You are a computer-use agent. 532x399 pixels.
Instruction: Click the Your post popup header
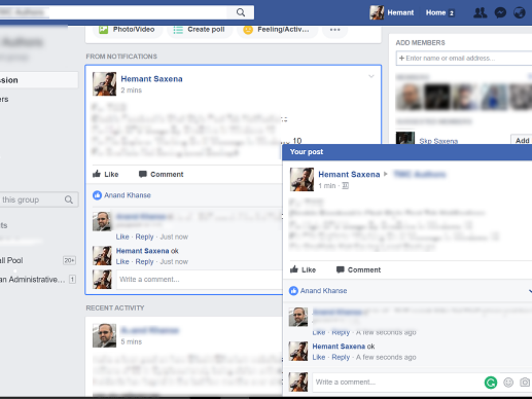point(407,152)
